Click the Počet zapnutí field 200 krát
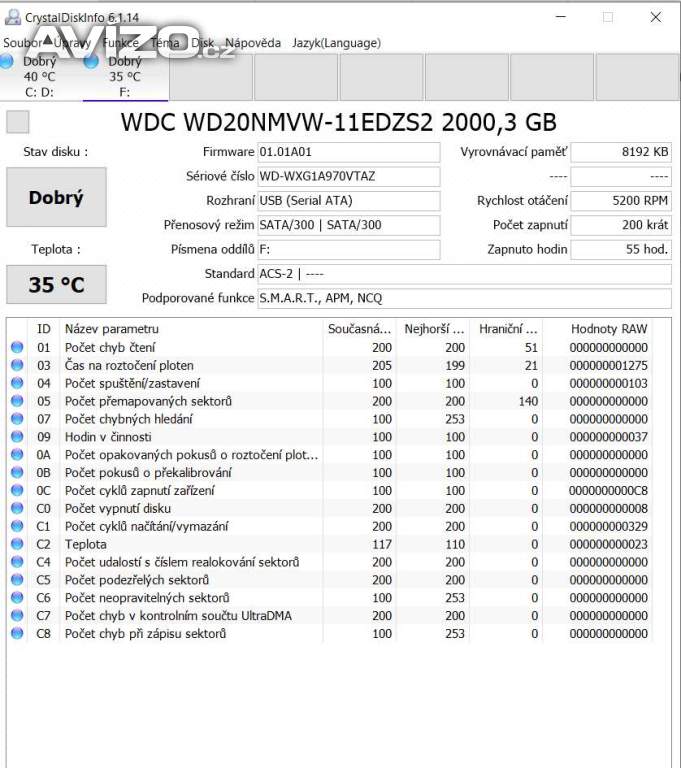This screenshot has width=681, height=768. [x=621, y=225]
